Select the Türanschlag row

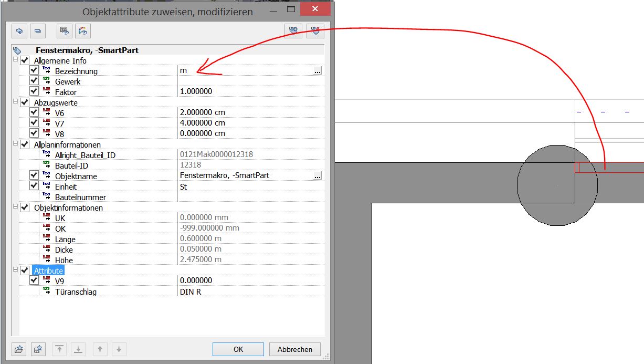[76, 292]
